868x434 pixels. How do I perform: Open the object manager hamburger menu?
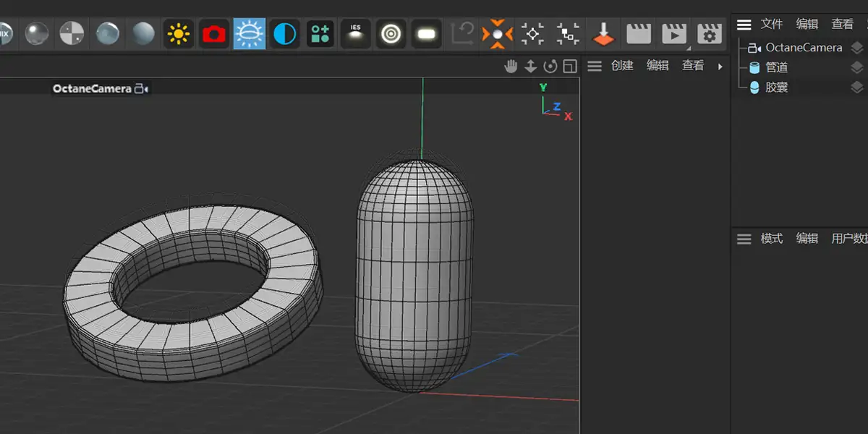click(744, 25)
